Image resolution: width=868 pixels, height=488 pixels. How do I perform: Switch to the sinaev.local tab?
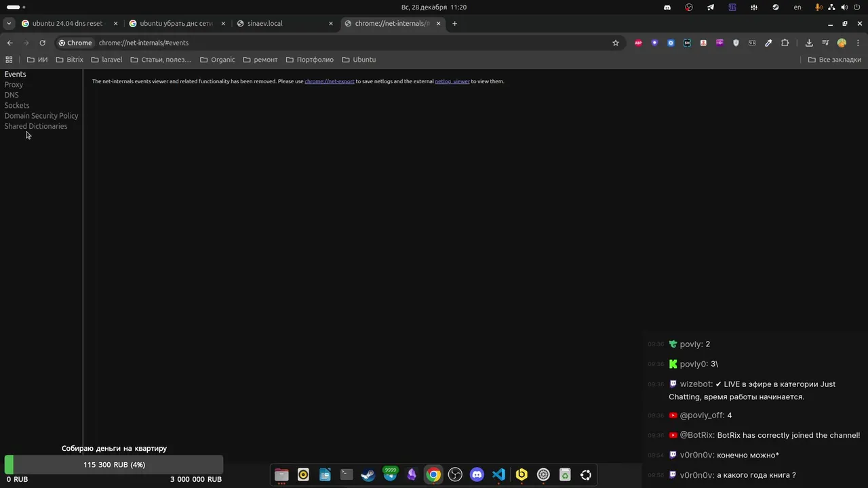285,23
